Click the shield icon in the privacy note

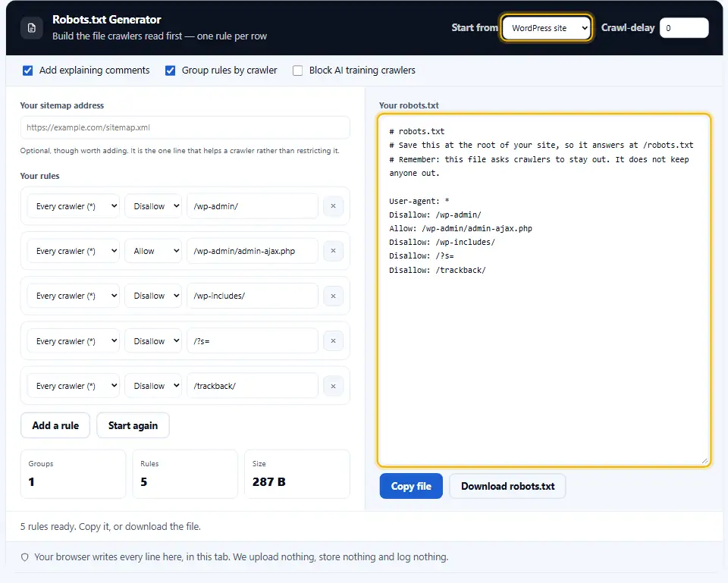24,557
